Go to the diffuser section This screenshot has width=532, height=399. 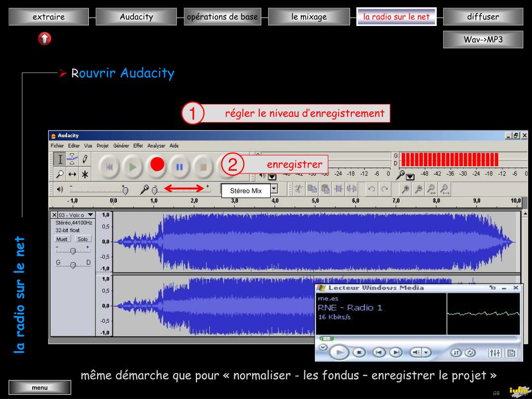point(483,17)
